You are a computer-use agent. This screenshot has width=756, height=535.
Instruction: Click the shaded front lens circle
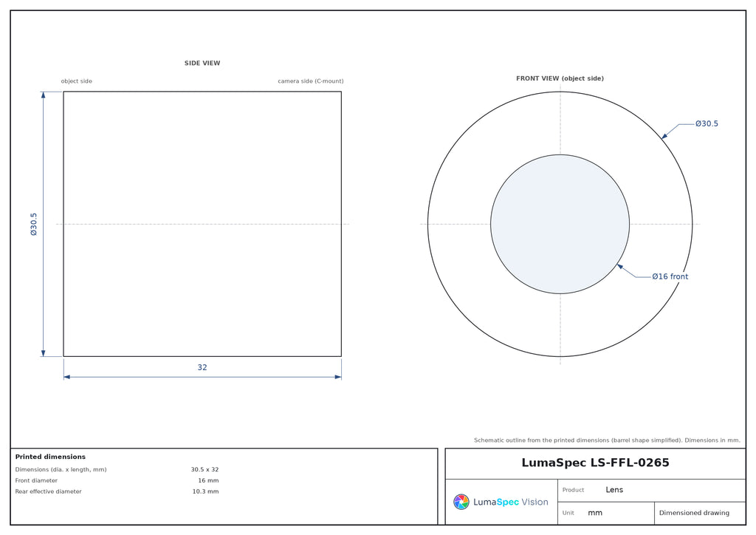point(560,224)
